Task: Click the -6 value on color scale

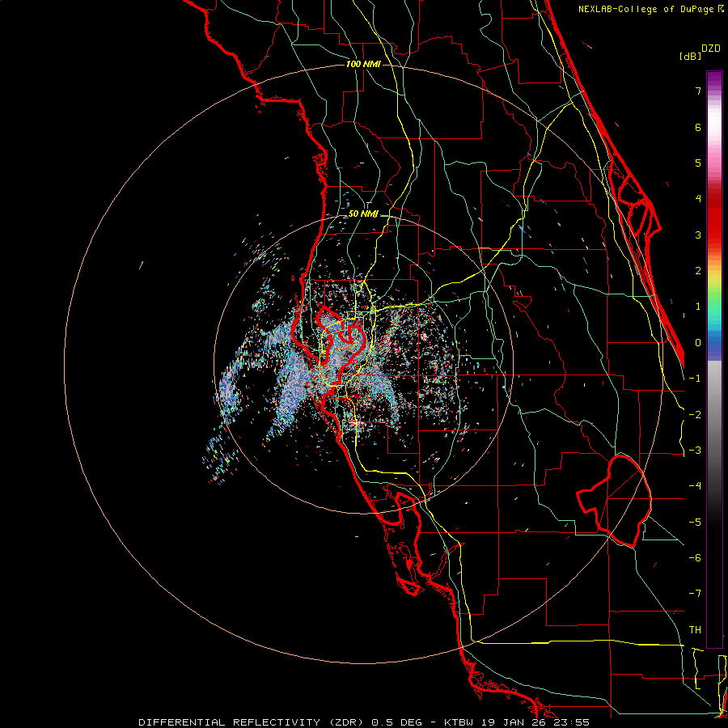Action: [695, 558]
